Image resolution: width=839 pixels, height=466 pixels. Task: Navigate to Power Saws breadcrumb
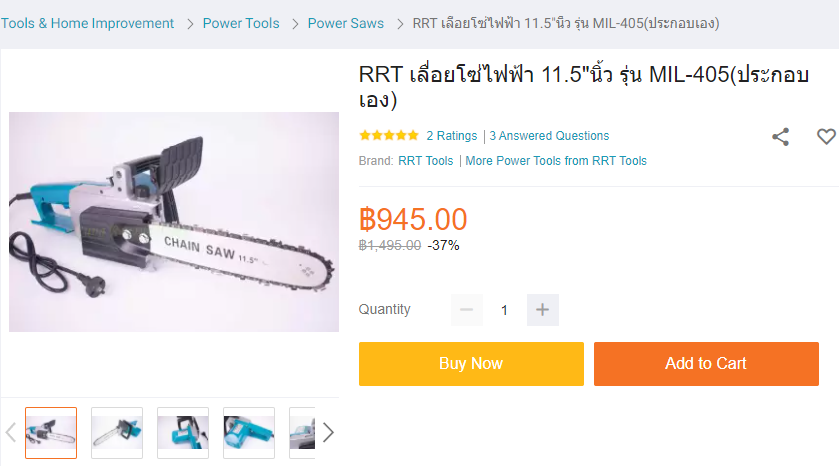346,24
